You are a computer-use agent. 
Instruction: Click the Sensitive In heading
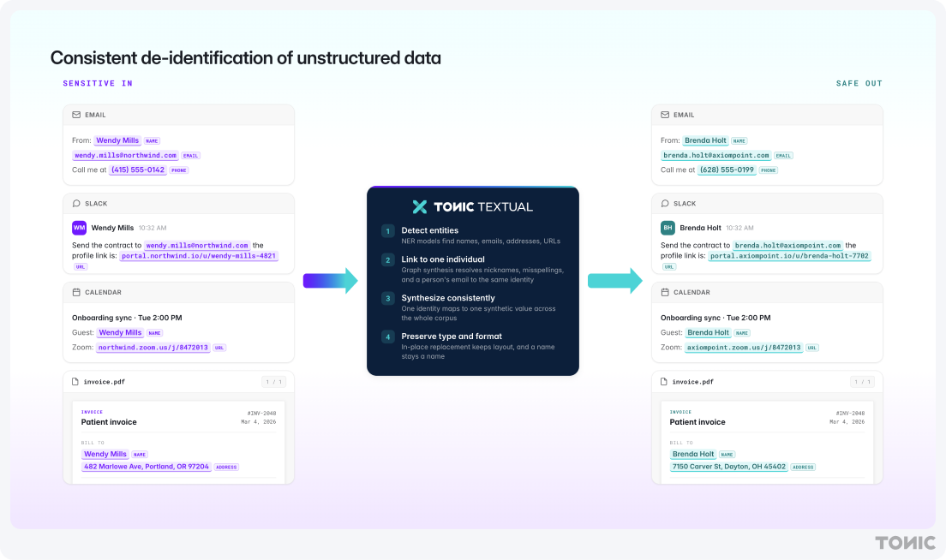coord(98,83)
